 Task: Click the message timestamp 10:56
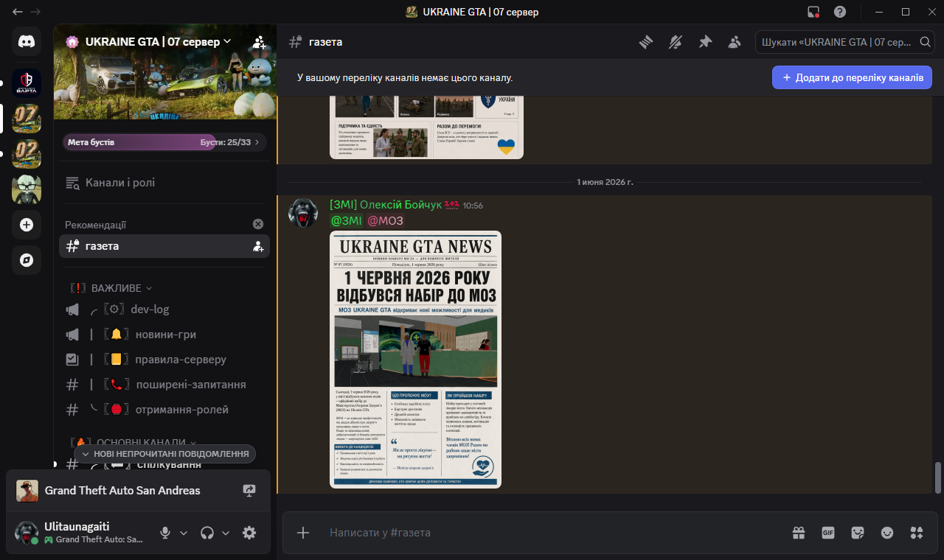(x=473, y=206)
